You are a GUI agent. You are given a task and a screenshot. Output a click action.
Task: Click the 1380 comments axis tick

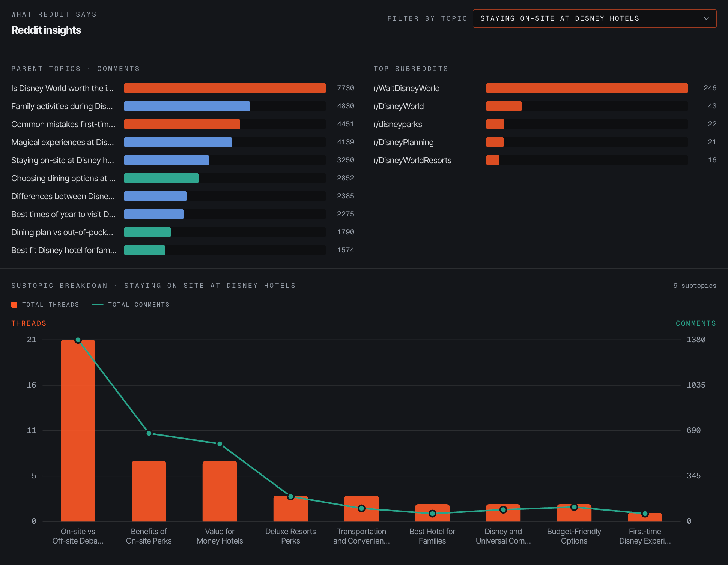coord(696,340)
